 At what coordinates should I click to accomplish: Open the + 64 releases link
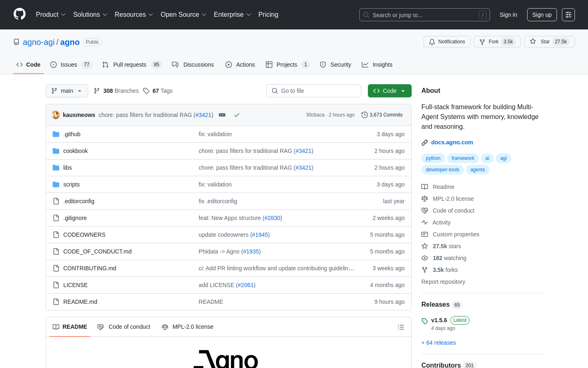coord(439,343)
